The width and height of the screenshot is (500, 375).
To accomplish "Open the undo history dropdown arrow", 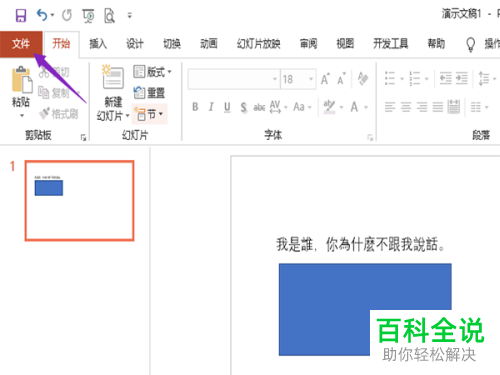I will pyautogui.click(x=53, y=15).
